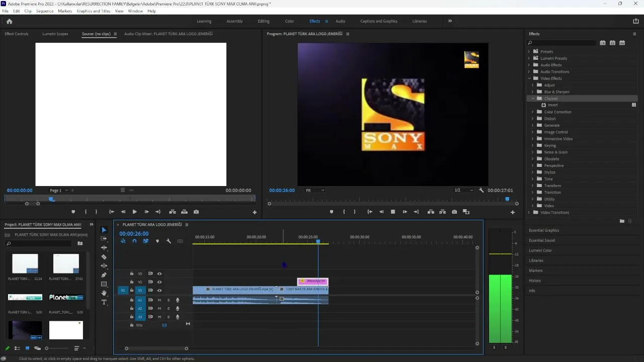The width and height of the screenshot is (644, 362).
Task: Open the Essential Sound panel
Action: [542, 240]
